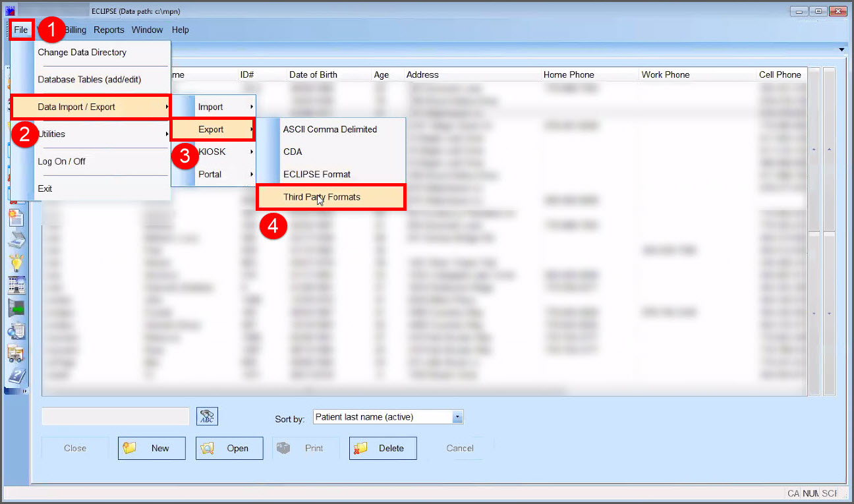Click the Print button
The height and width of the screenshot is (504, 854).
(x=306, y=448)
